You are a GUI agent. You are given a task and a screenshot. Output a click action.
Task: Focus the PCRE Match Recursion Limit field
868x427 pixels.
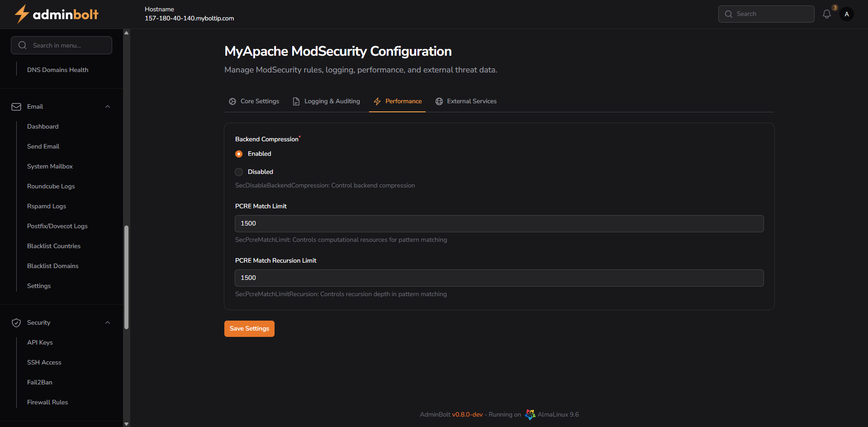coord(499,278)
